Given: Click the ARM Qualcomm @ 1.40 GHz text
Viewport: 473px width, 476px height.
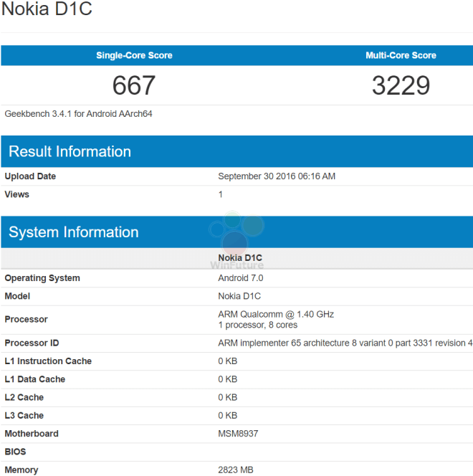Looking at the screenshot, I should point(276,314).
